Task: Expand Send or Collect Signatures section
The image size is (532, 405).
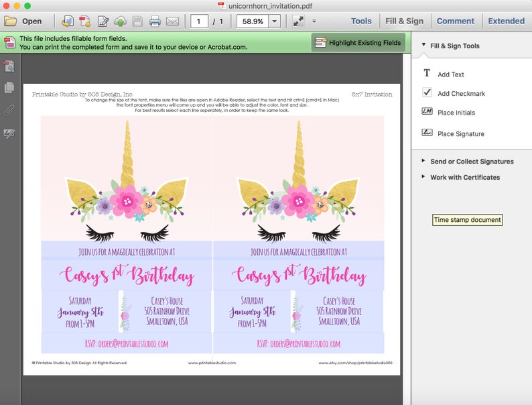Action: coord(423,160)
